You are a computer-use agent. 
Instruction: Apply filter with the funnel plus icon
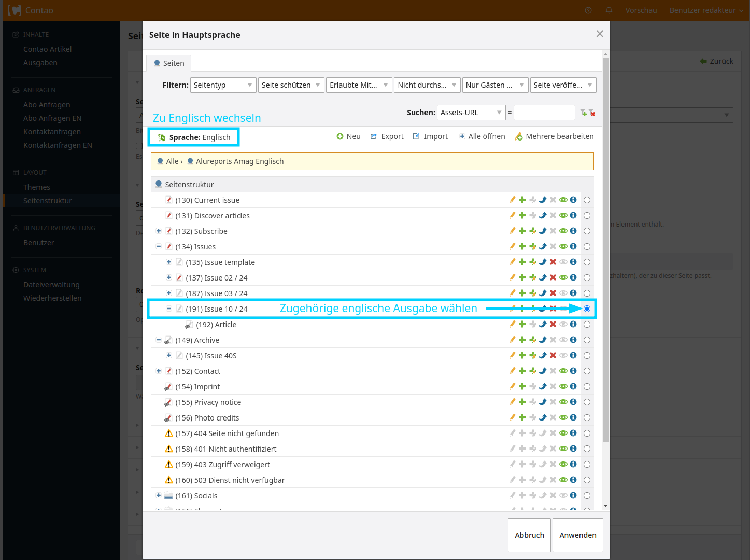click(583, 113)
